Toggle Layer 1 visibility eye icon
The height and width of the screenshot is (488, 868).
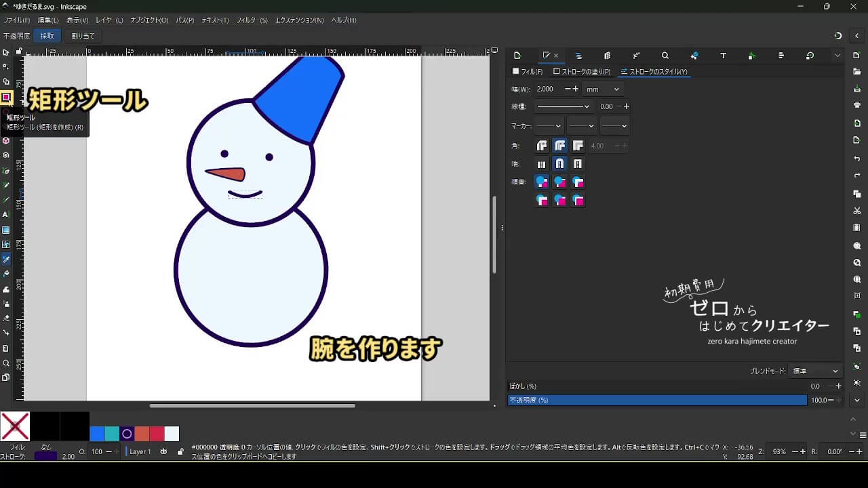(x=164, y=451)
